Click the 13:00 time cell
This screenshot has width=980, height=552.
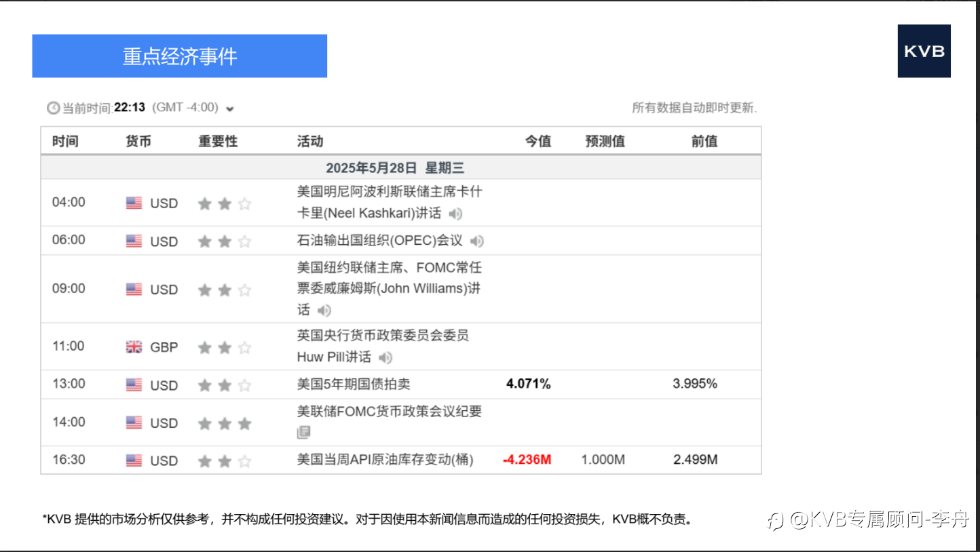click(69, 384)
